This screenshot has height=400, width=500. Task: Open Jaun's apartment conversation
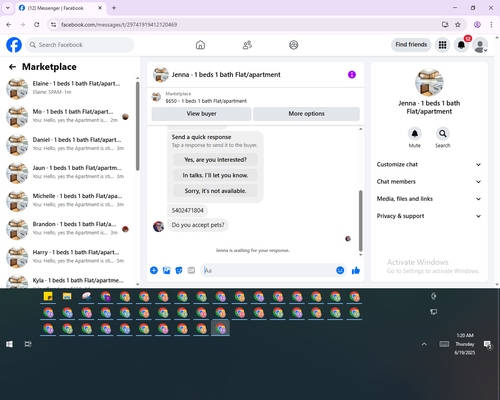tap(68, 172)
